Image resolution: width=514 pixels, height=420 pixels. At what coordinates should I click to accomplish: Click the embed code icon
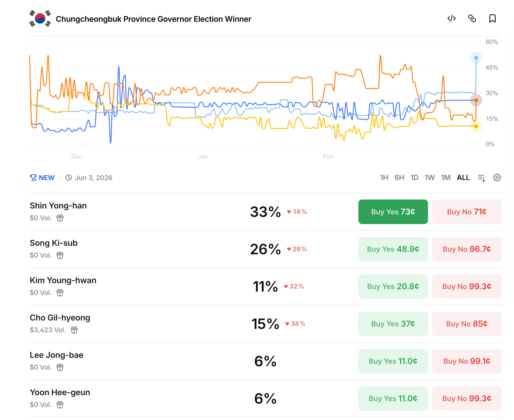coord(452,19)
